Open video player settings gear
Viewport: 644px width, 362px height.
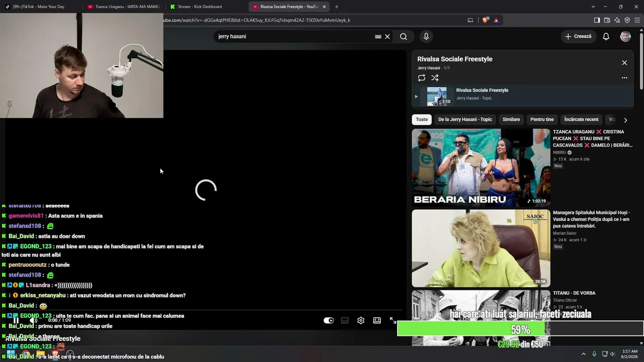(361, 320)
